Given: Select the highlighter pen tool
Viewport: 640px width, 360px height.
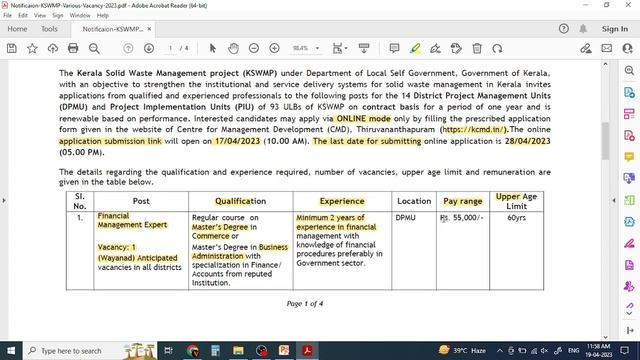Looking at the screenshot, I should tap(416, 49).
